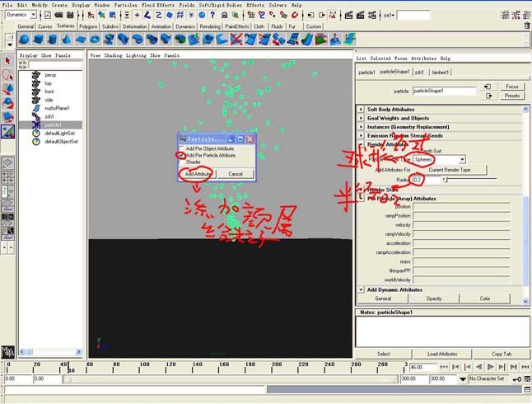Screen dimensions: 532x404
Task: Create a NURBS cone from shelf
Action: (x=66, y=40)
